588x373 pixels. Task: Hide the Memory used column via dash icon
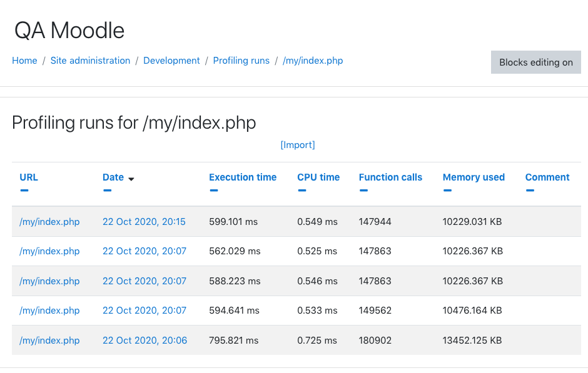click(x=447, y=191)
